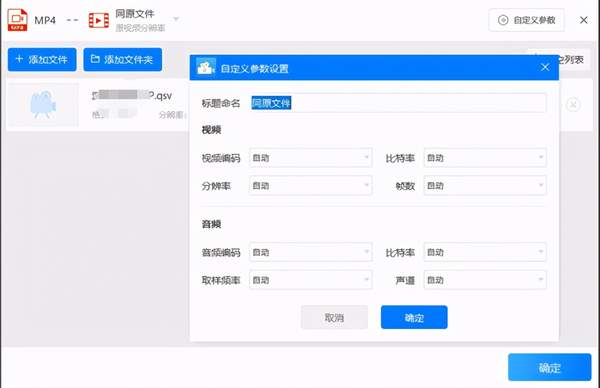
Task: Select the .qsv video thumbnail
Action: [x=43, y=104]
